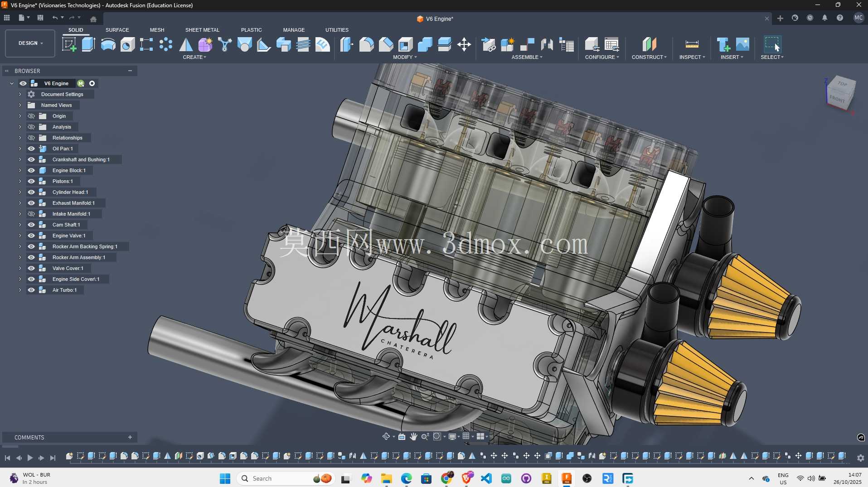Viewport: 868px width, 487px height.
Task: Expand the Exhaust Manifold:1 node
Action: click(20, 203)
